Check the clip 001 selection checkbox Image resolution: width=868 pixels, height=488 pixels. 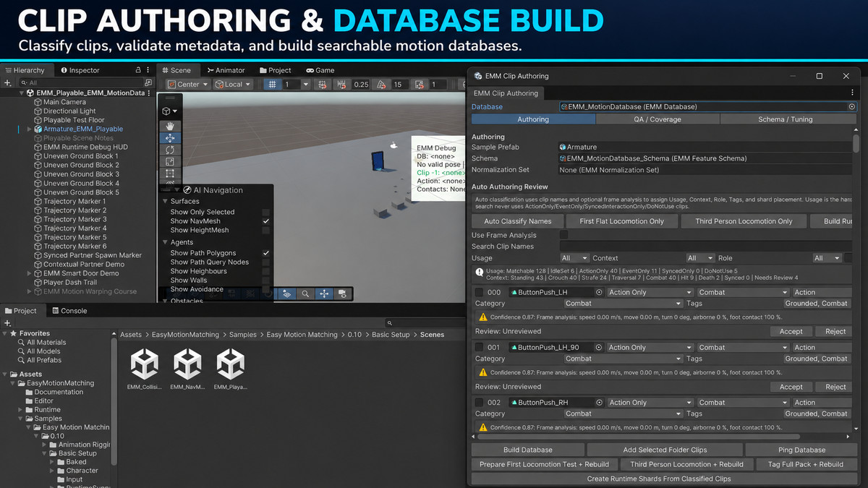479,348
